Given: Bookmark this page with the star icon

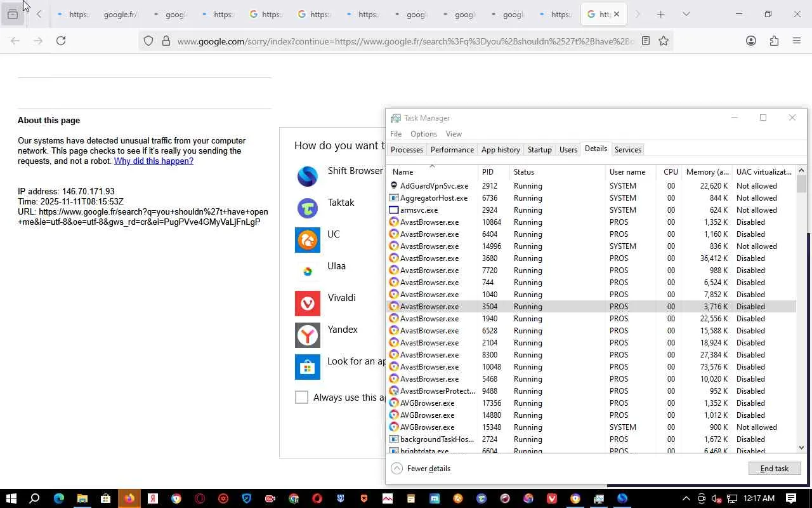Looking at the screenshot, I should click(664, 41).
